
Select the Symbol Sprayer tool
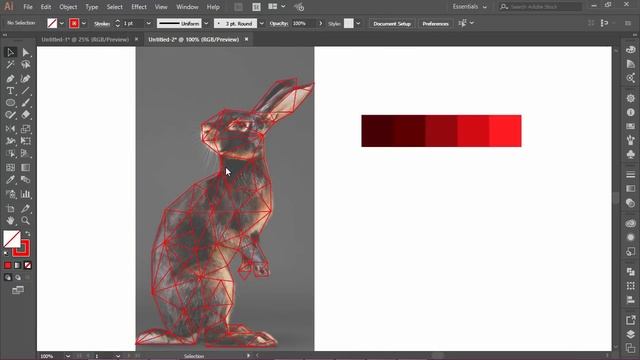pyautogui.click(x=10, y=194)
